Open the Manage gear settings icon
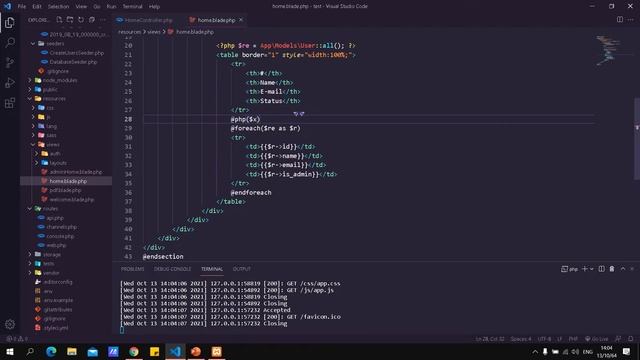 (x=10, y=324)
